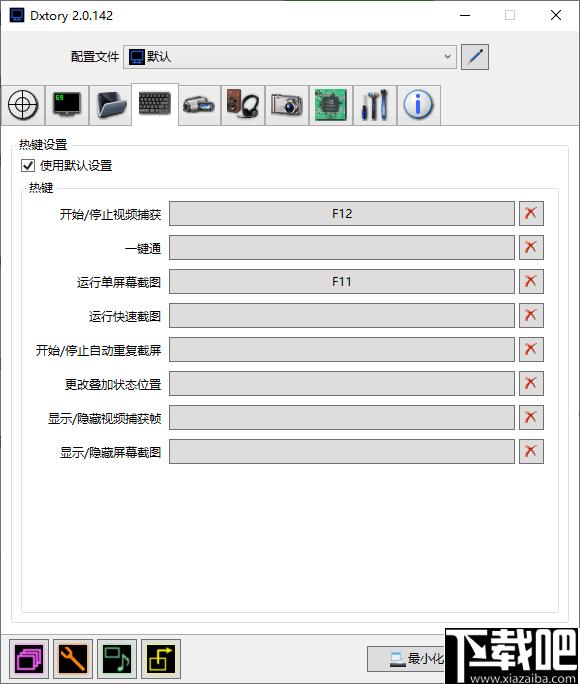This screenshot has height=684, width=580.
Task: Click the yellow arrow export icon button
Action: [161, 659]
